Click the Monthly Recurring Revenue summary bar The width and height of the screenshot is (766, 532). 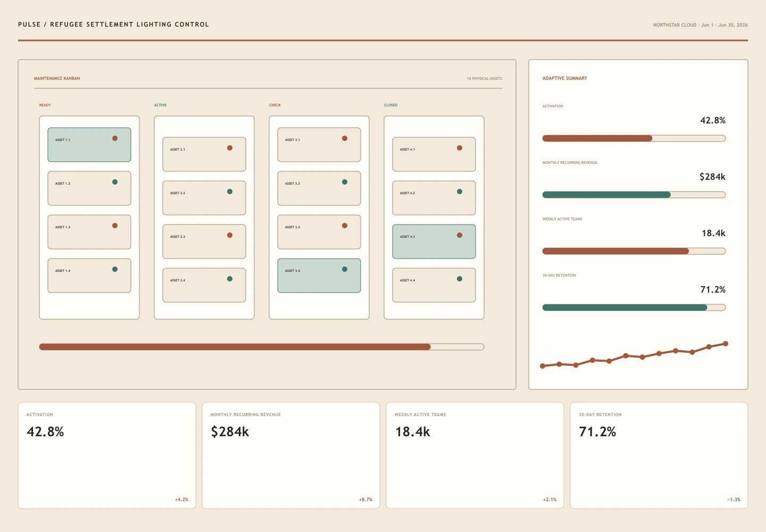pos(634,195)
